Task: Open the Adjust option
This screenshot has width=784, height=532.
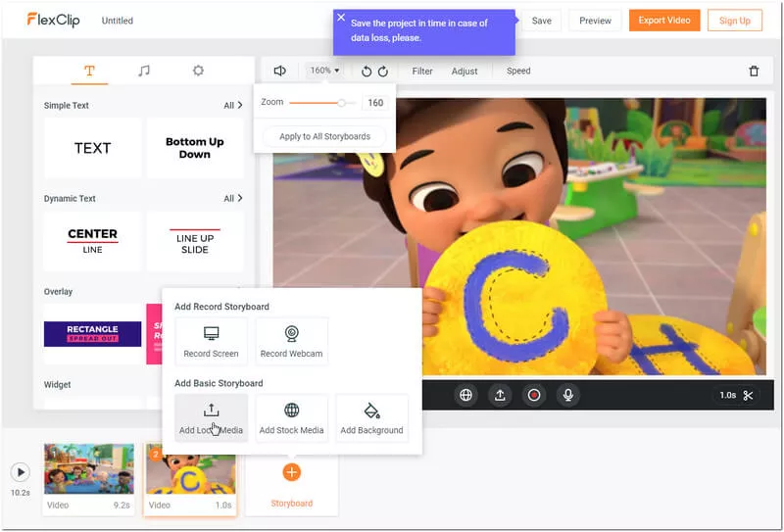Action: [464, 71]
